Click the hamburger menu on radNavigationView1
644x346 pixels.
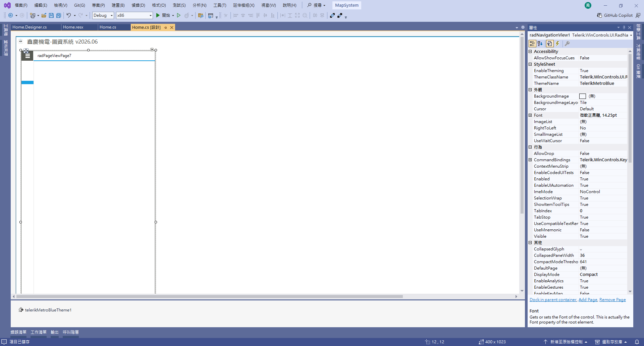coord(28,56)
